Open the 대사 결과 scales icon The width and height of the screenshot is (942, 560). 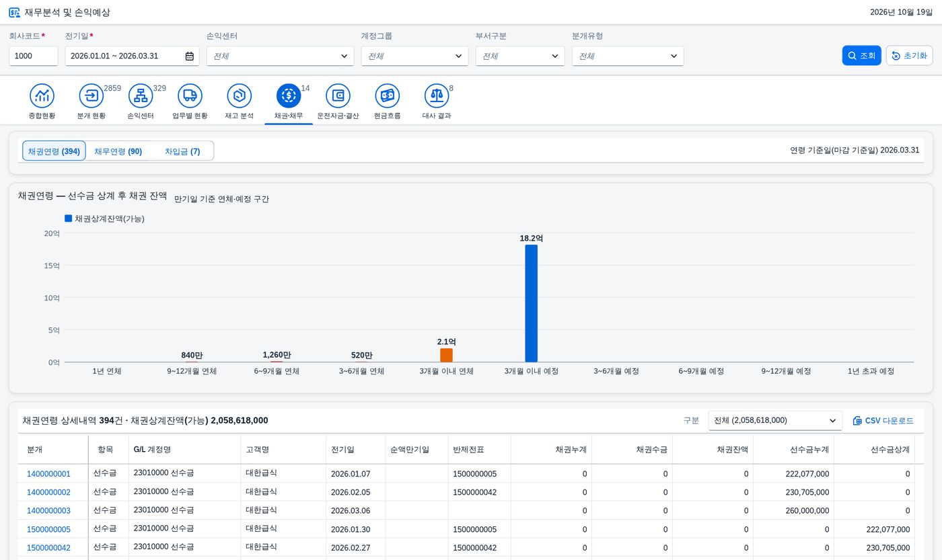point(437,96)
